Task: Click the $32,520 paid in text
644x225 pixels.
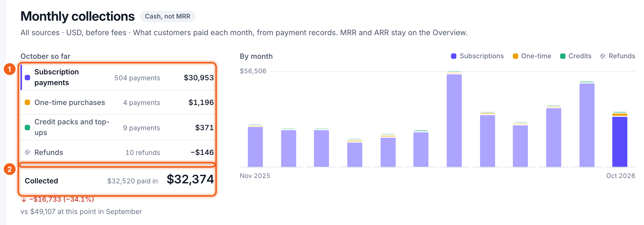Action: (133, 181)
